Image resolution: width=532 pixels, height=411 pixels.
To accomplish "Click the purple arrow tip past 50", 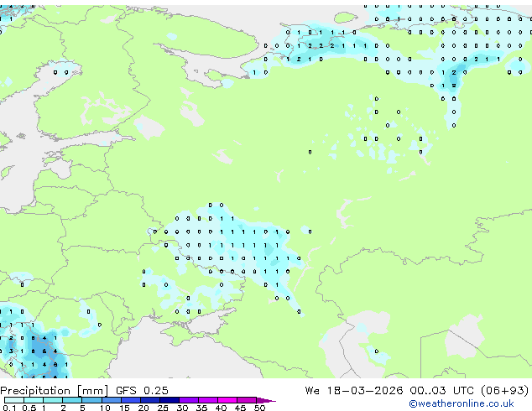I will (x=266, y=400).
